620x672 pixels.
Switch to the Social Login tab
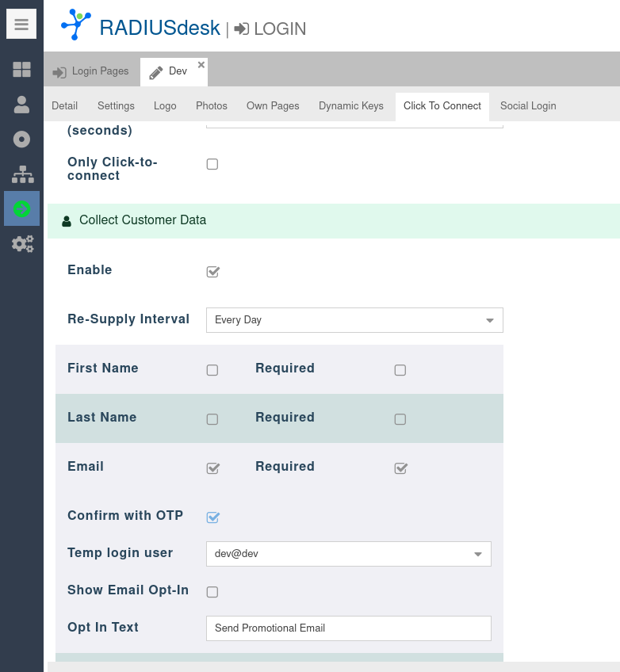[528, 105]
